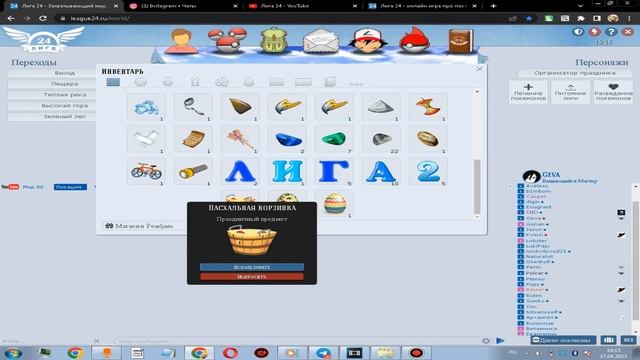Select the letter А inventory item
Viewport: 640px width, 360px height.
pos(381,171)
